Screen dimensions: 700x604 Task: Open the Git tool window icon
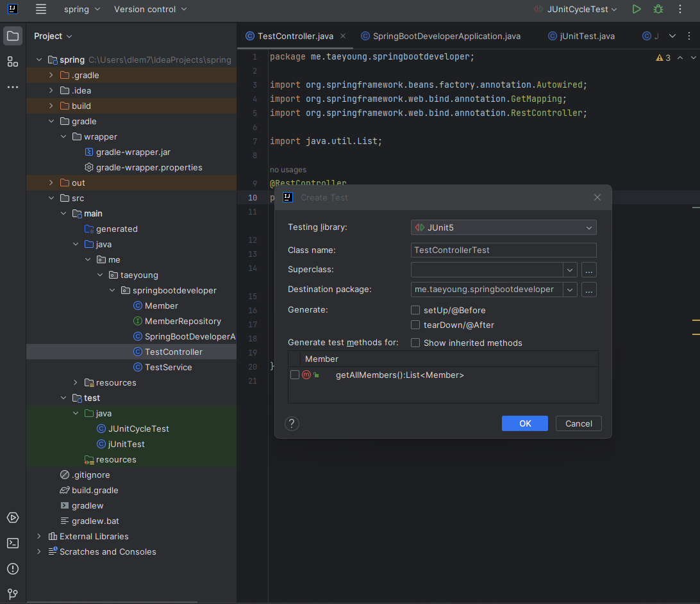pyautogui.click(x=13, y=594)
